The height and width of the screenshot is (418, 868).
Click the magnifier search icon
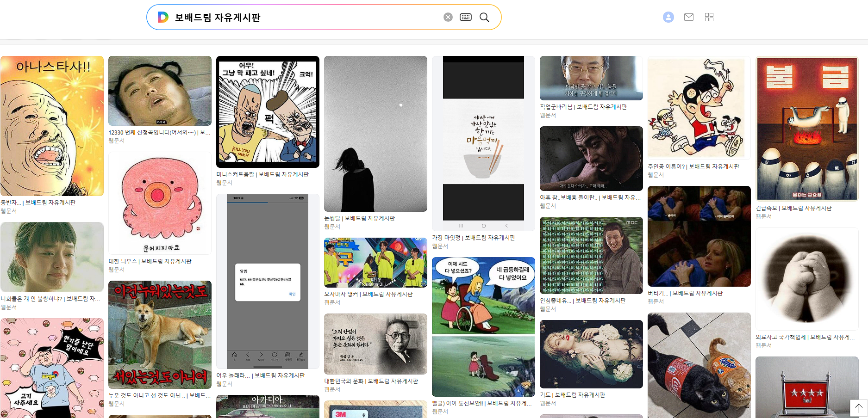tap(484, 17)
